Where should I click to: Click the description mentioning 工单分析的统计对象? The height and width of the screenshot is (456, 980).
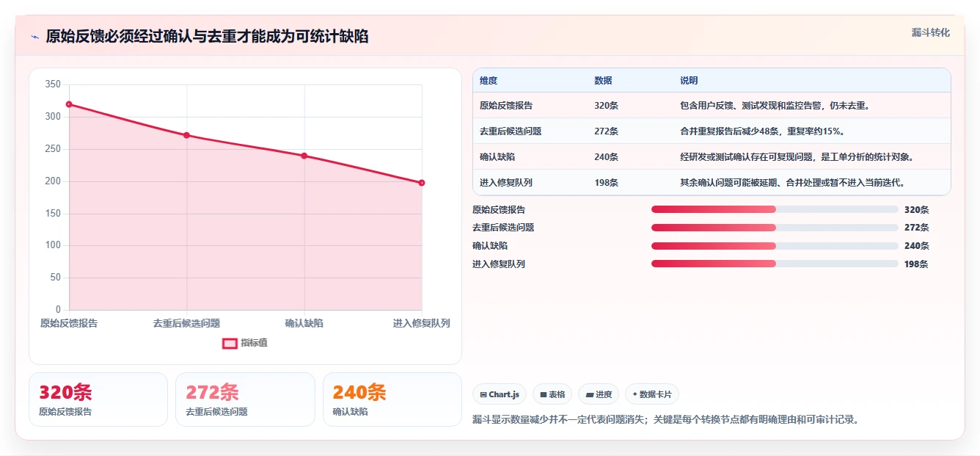point(797,157)
